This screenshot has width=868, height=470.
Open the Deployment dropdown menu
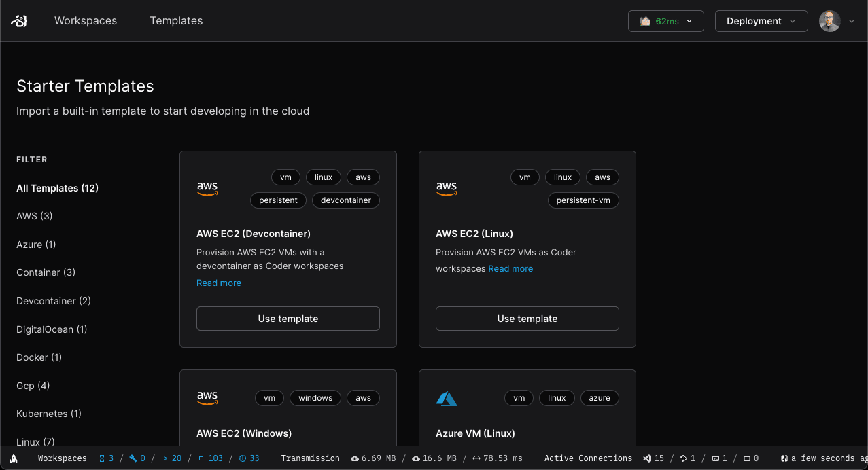click(761, 21)
